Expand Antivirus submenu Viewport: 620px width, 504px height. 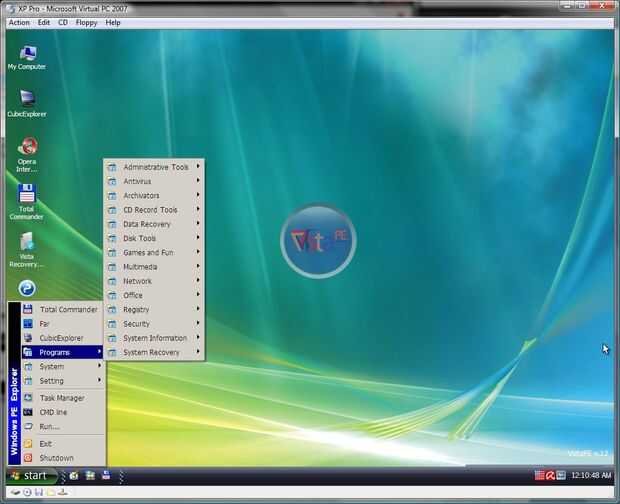(154, 181)
